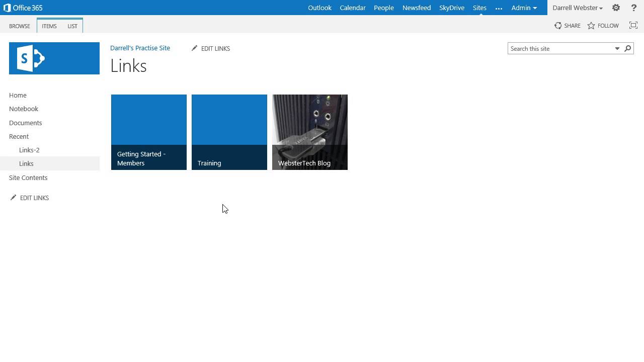Open the Getting Started - Members tile
The width and height of the screenshot is (644, 362).
pos(149,132)
